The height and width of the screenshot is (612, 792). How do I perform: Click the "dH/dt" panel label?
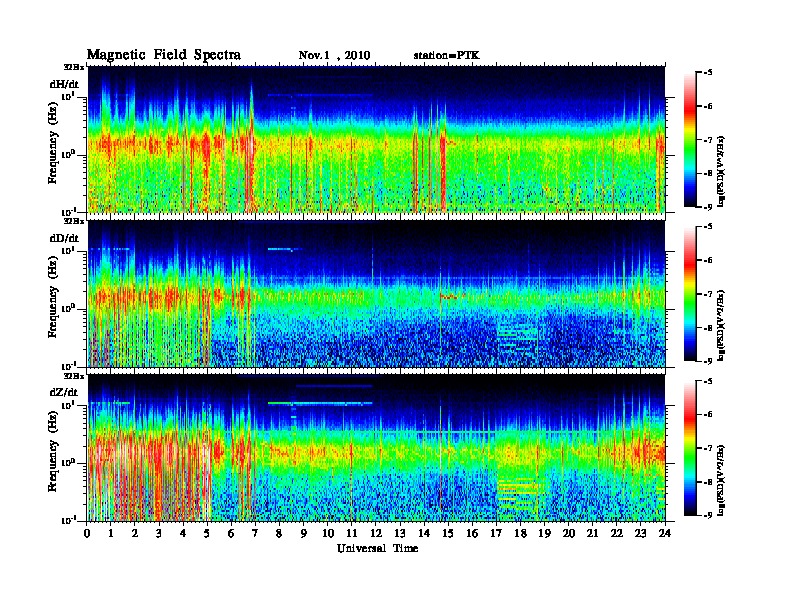point(64,84)
